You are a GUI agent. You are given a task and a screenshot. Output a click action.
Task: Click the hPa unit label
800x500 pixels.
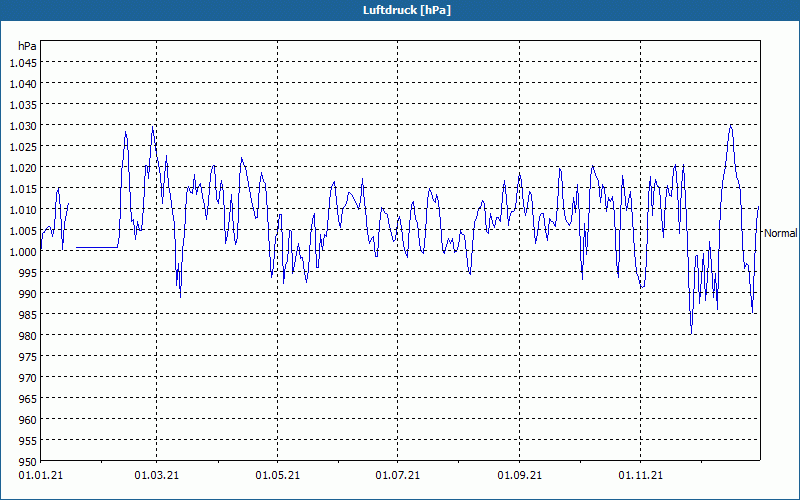(27, 46)
